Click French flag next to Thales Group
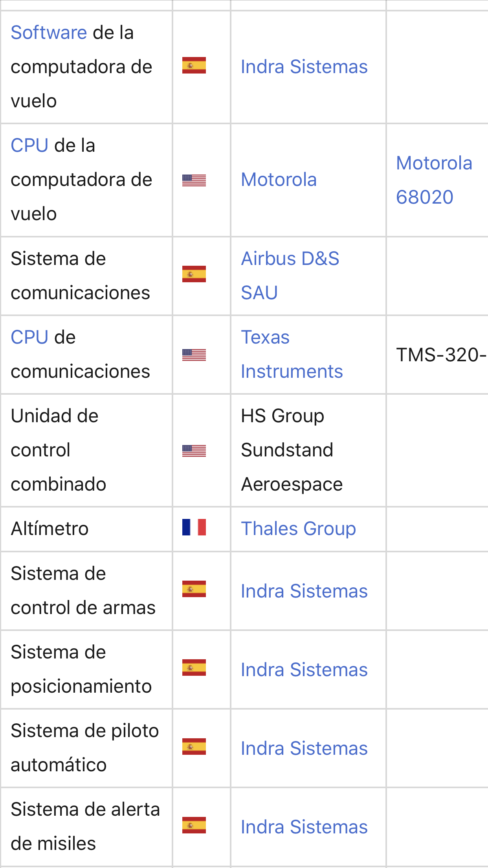 194,527
